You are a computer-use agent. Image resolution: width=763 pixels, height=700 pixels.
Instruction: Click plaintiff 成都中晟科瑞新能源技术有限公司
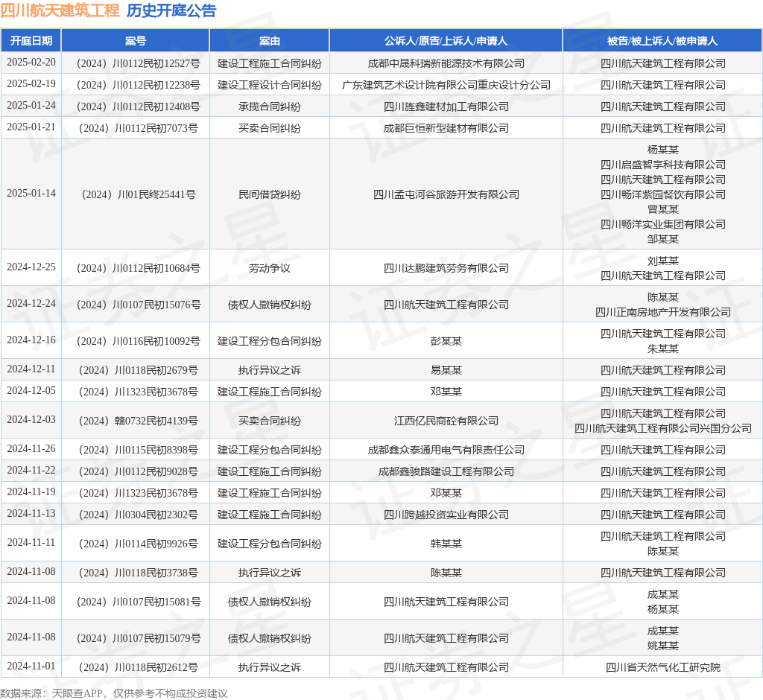pos(446,63)
